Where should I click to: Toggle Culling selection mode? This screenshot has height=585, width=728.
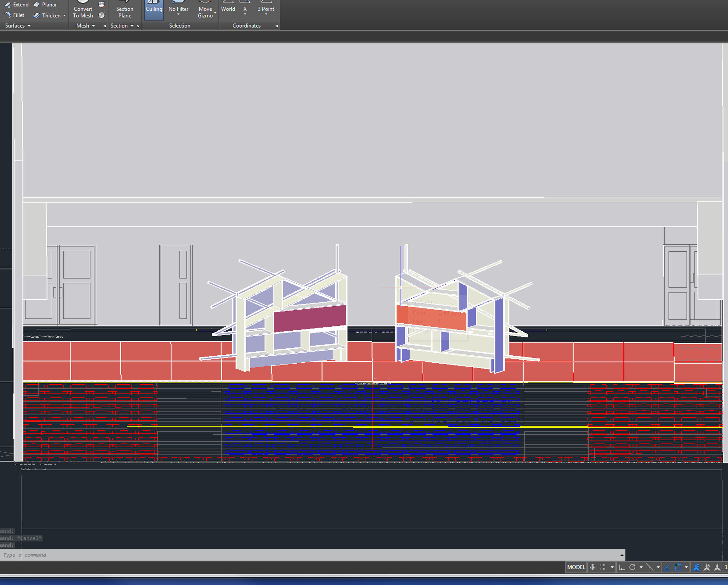pos(154,9)
